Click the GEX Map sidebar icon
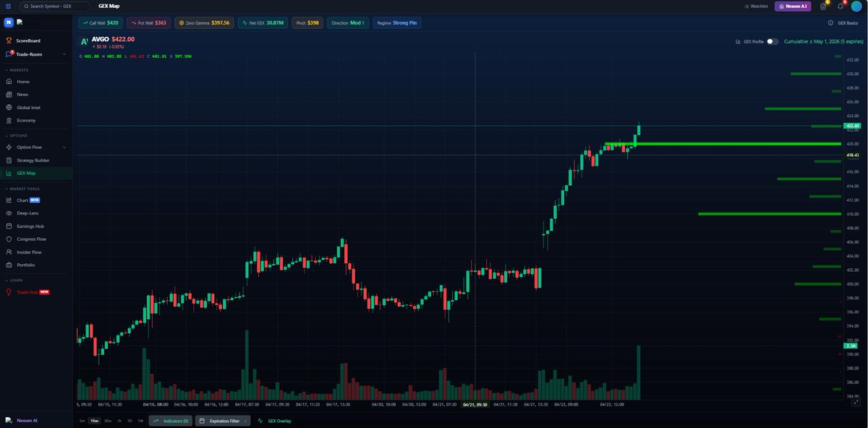The image size is (868, 428). pyautogui.click(x=9, y=174)
